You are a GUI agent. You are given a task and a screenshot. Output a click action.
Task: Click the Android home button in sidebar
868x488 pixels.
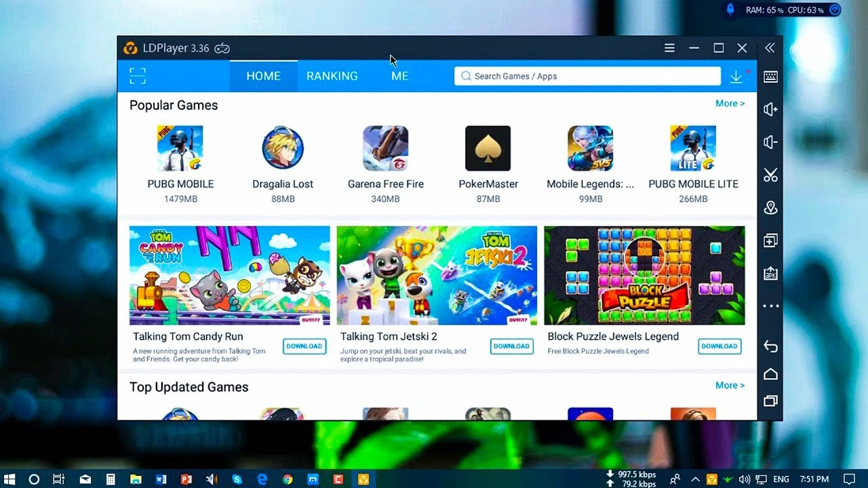[770, 374]
